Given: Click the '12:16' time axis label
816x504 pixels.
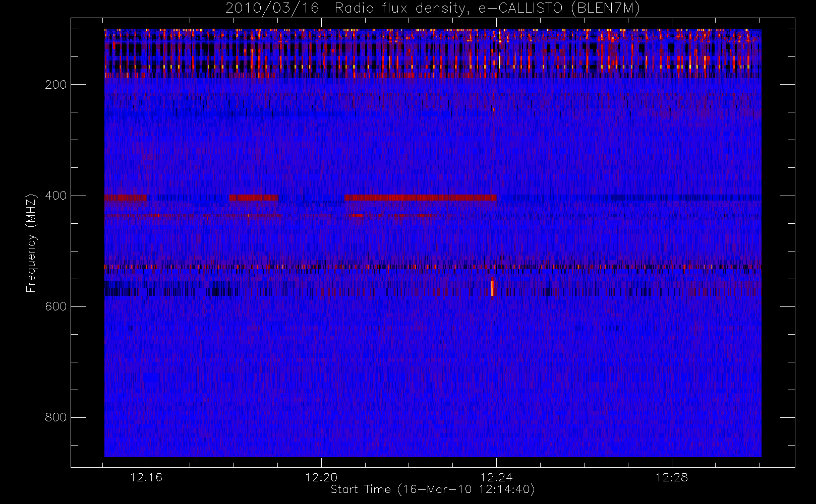Looking at the screenshot, I should click(x=146, y=477).
